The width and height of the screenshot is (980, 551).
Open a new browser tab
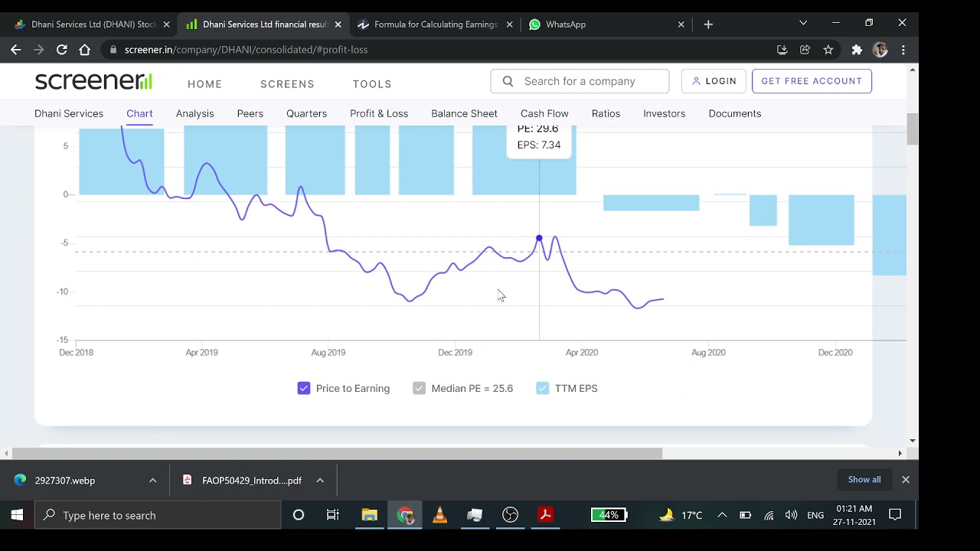708,24
